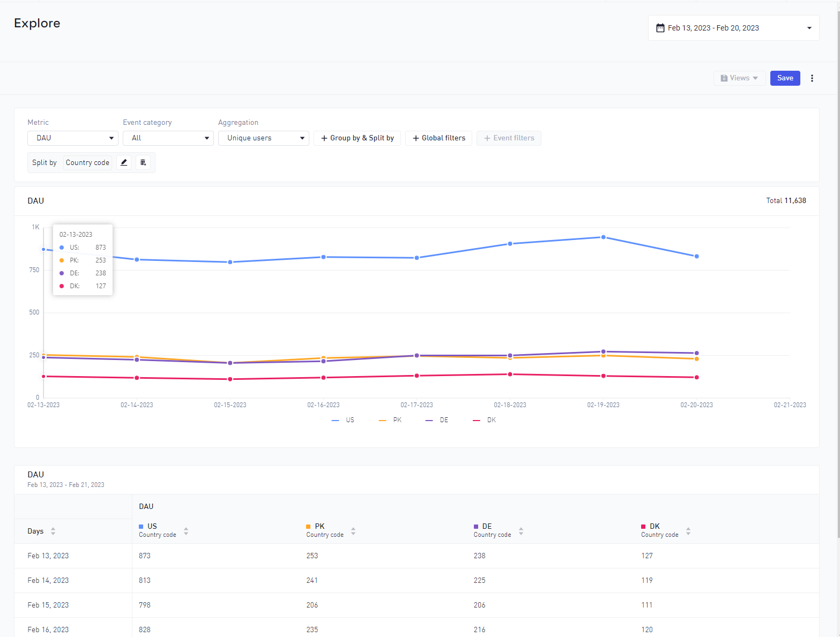The height and width of the screenshot is (637, 840).
Task: Toggle DE series in chart legend
Action: click(437, 420)
